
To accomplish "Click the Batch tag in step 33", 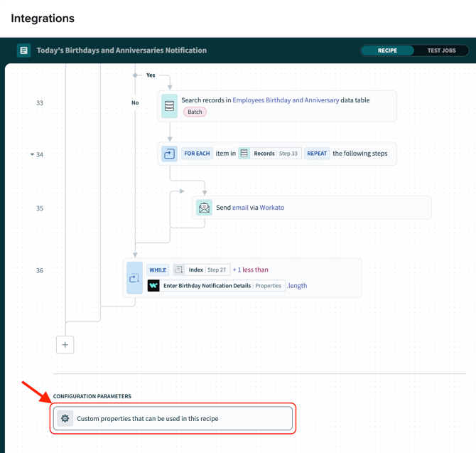I will coord(195,112).
